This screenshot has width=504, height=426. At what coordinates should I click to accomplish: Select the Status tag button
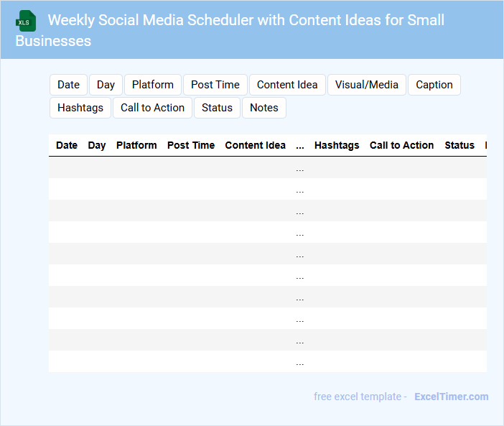(217, 108)
